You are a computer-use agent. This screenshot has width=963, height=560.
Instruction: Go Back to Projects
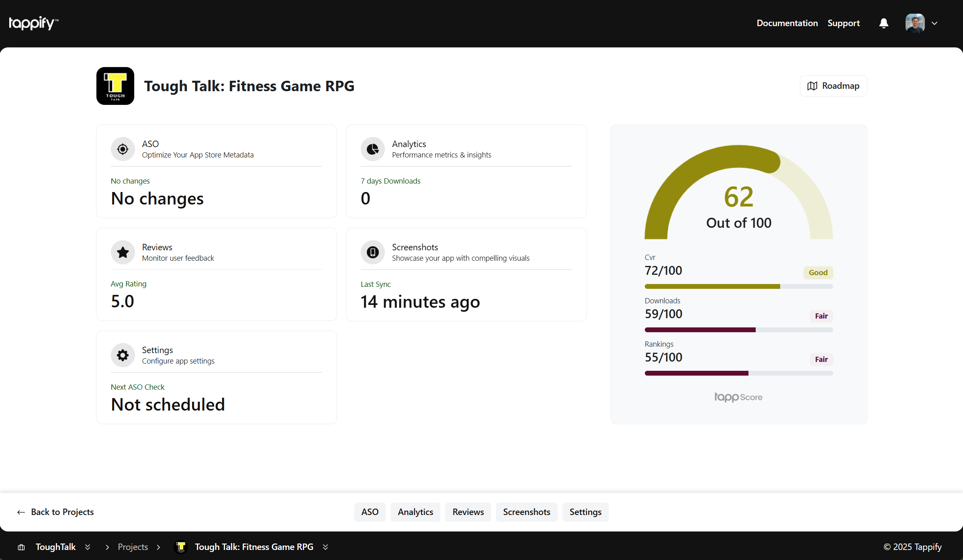click(x=55, y=512)
